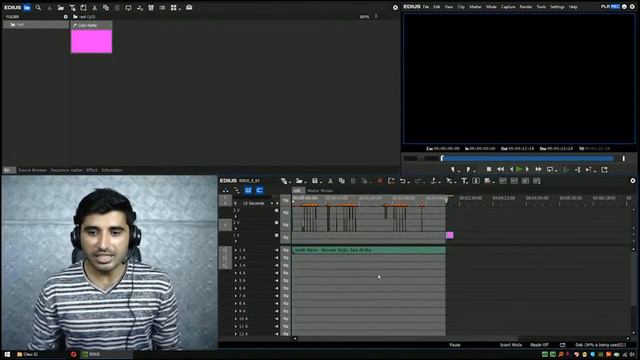
Task: Click the Rewind button in player
Action: tap(500, 169)
